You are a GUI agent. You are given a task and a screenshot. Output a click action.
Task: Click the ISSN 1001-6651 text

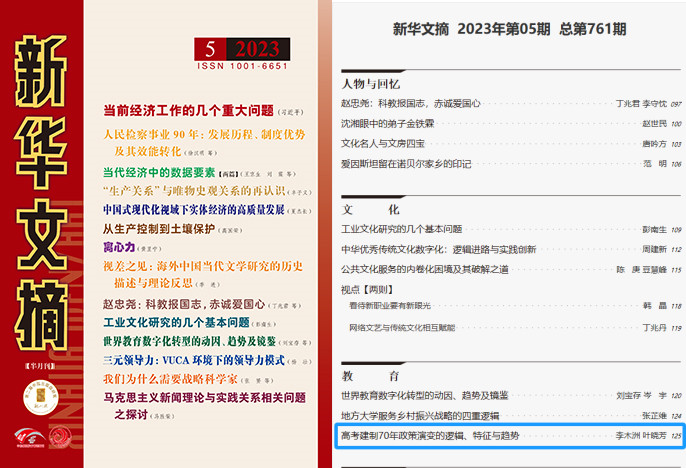point(243,68)
